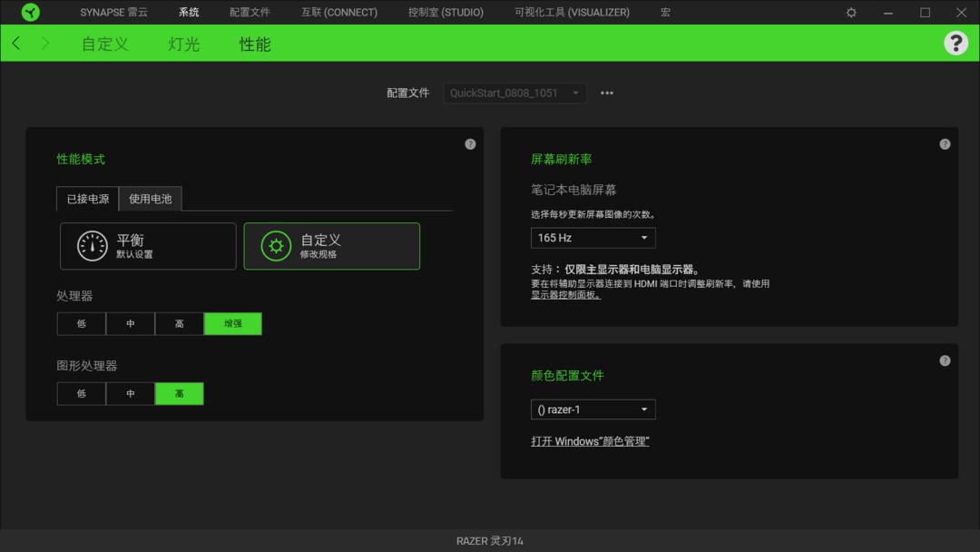980x552 pixels.
Task: Click the 屏幕刷新率 panel info icon
Action: (x=945, y=143)
